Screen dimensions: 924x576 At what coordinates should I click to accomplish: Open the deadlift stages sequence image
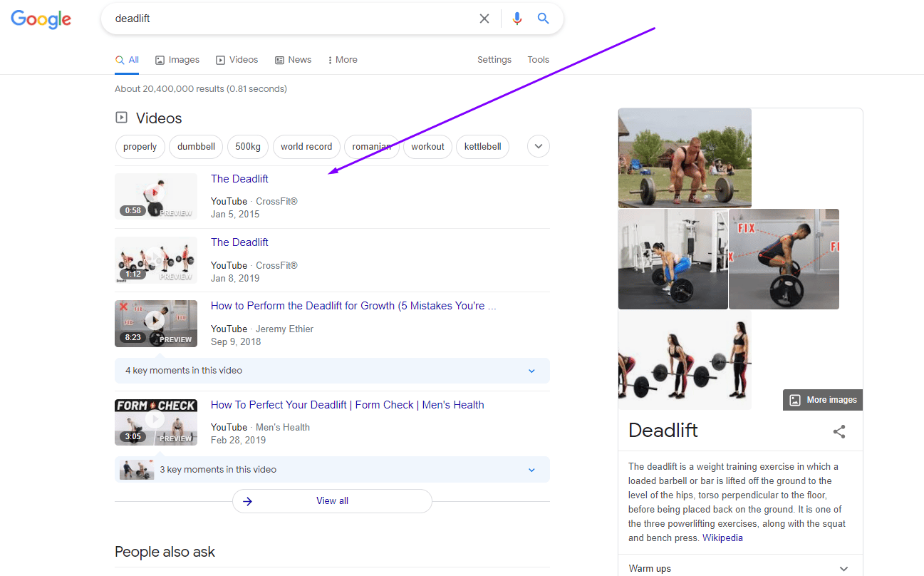click(x=685, y=360)
